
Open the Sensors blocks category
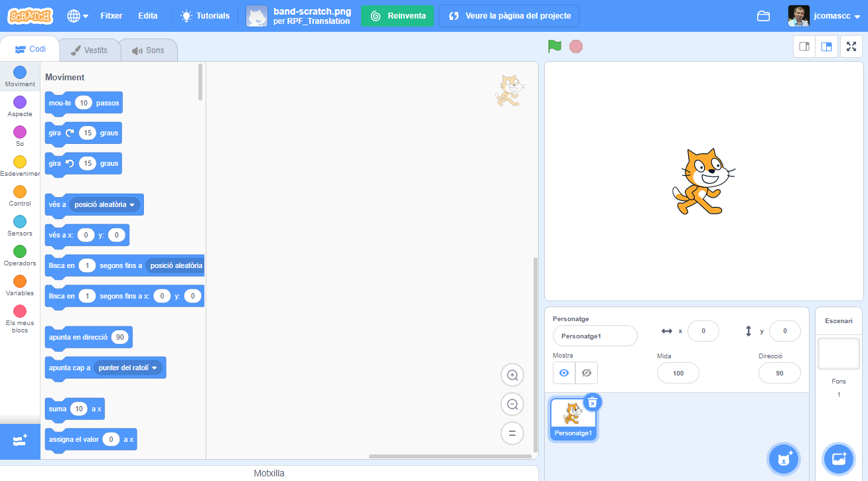tap(19, 226)
